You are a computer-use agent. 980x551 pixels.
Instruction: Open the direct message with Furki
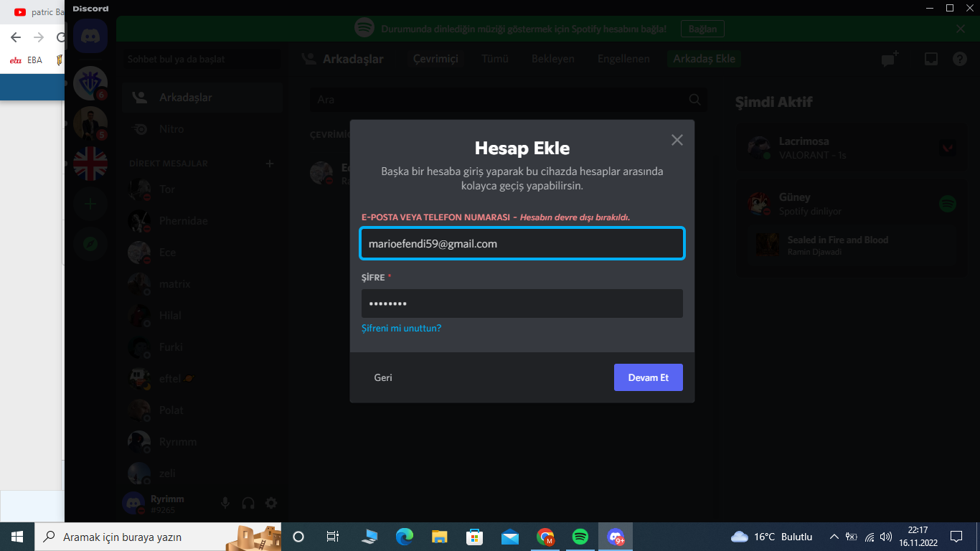coord(202,347)
